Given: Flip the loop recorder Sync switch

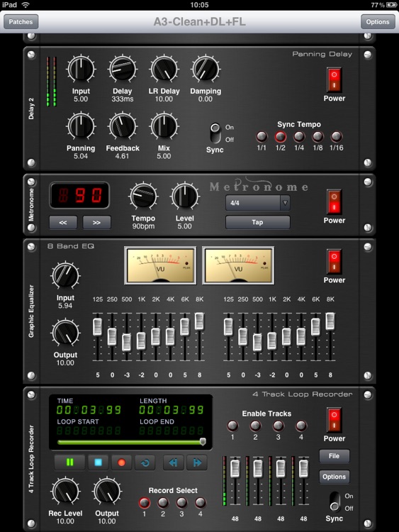Looking at the screenshot, I should click(335, 501).
